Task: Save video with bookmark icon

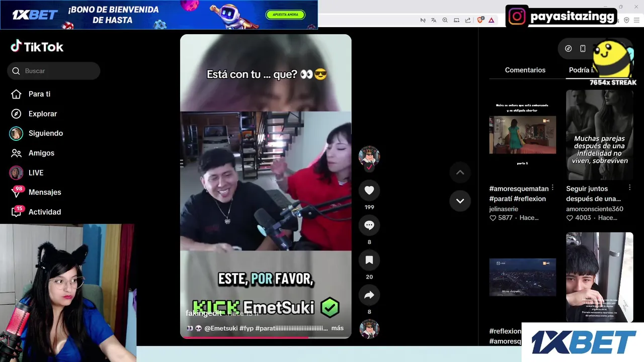Action: point(369,260)
